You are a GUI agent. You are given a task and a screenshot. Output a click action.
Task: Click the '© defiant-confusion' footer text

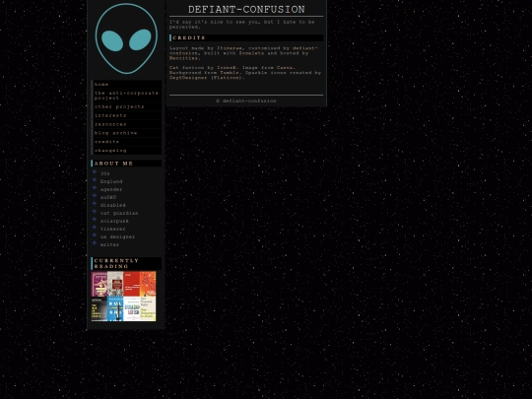[246, 100]
